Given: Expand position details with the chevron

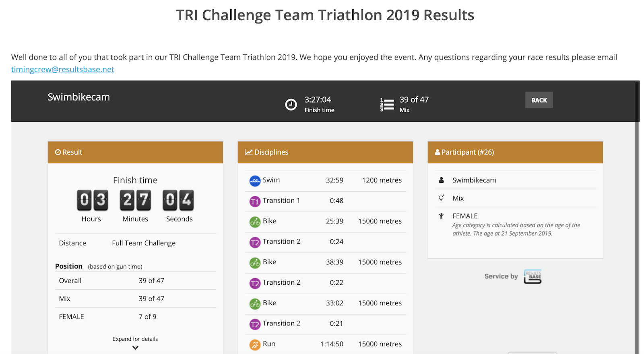Looking at the screenshot, I should pyautogui.click(x=135, y=348).
